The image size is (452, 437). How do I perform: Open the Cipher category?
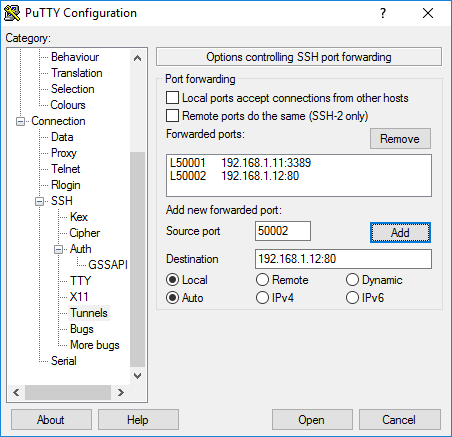pos(84,233)
